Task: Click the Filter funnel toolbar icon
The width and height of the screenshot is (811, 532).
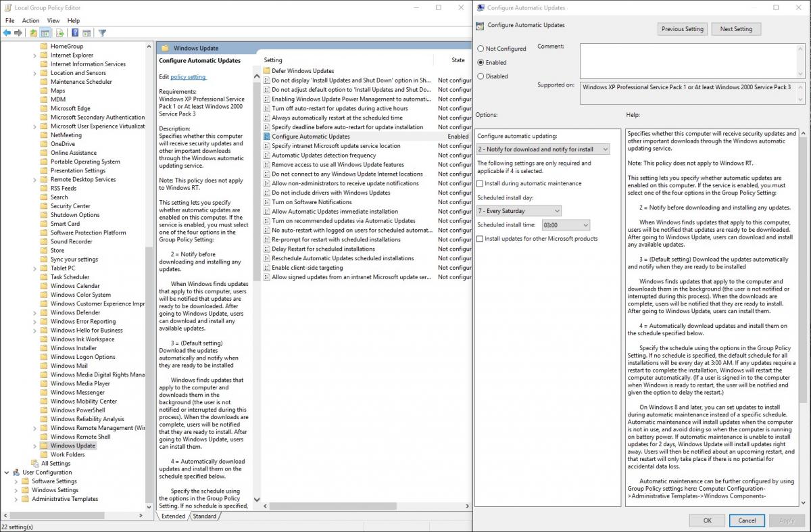Action: pyautogui.click(x=102, y=32)
